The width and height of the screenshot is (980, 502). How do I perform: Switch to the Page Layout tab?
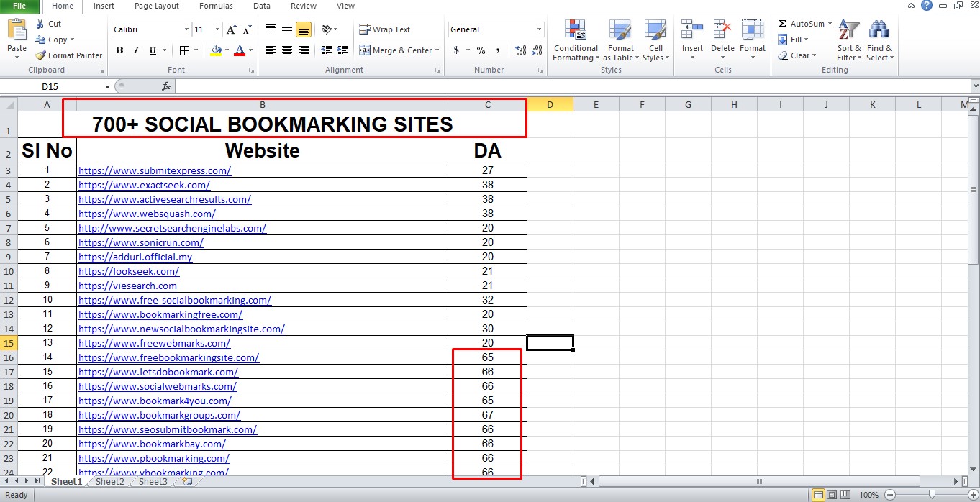click(156, 6)
